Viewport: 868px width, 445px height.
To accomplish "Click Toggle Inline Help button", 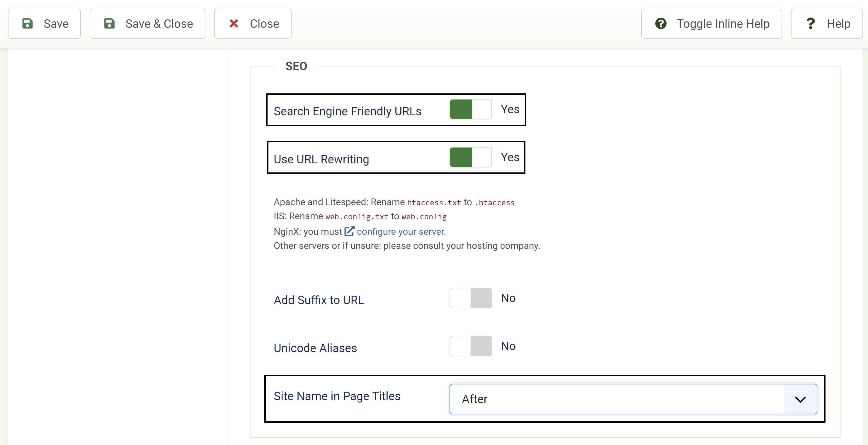I will click(711, 23).
